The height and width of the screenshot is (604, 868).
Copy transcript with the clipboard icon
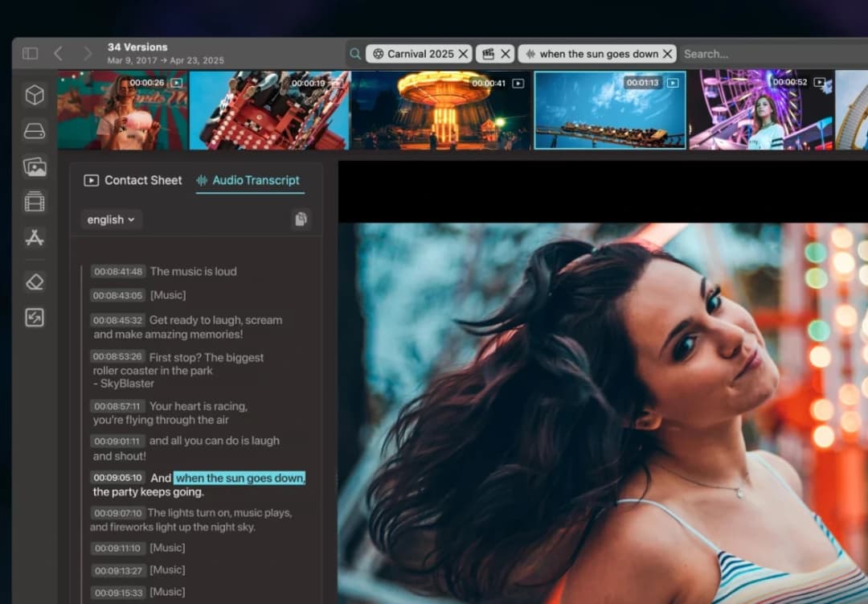click(x=301, y=219)
